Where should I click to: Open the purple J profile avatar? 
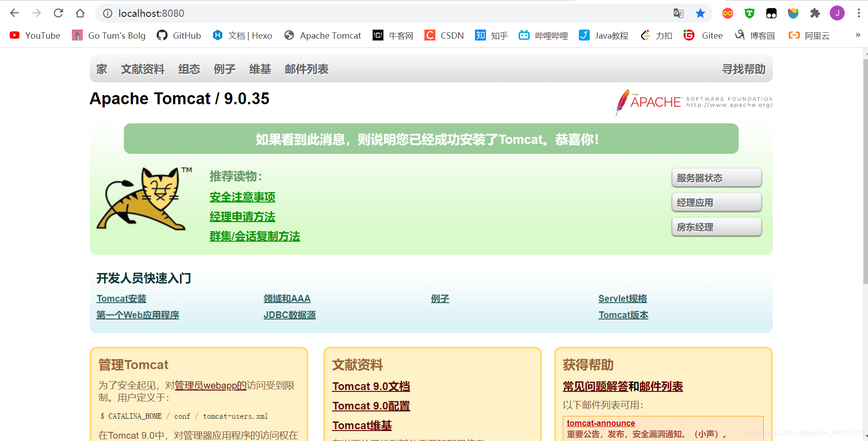837,13
